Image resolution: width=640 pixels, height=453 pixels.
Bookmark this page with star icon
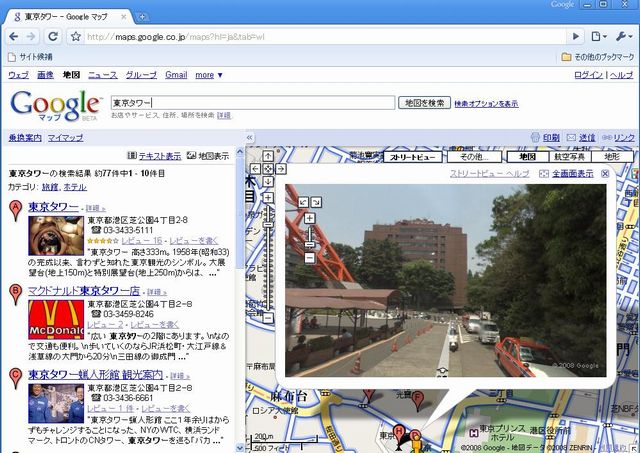click(x=76, y=37)
